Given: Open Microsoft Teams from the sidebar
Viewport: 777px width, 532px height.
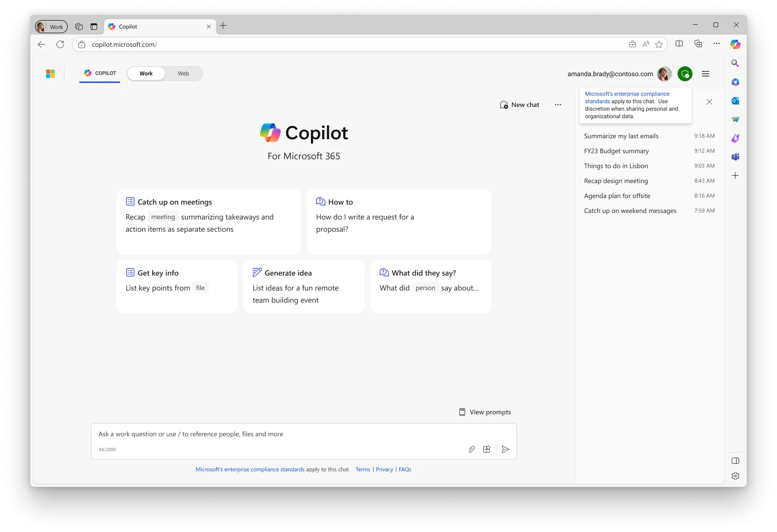Looking at the screenshot, I should click(735, 157).
